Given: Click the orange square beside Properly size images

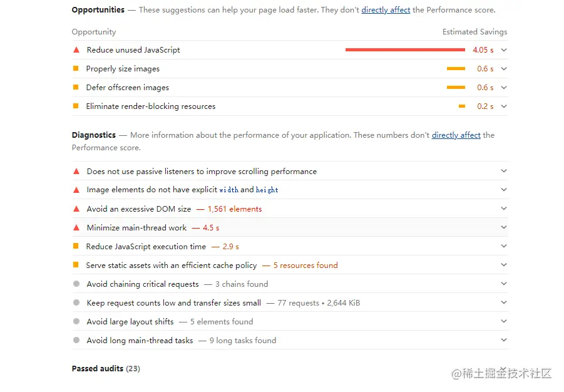Looking at the screenshot, I should pos(76,68).
